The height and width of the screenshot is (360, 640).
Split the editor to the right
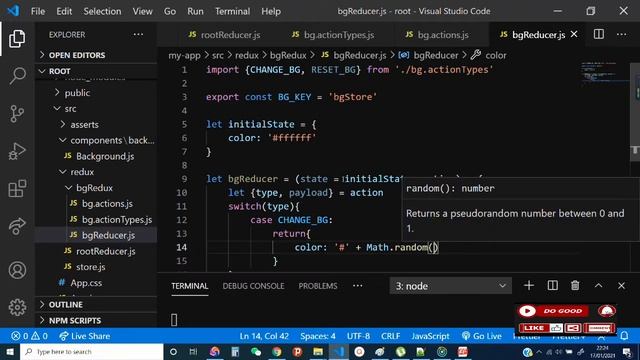(599, 35)
